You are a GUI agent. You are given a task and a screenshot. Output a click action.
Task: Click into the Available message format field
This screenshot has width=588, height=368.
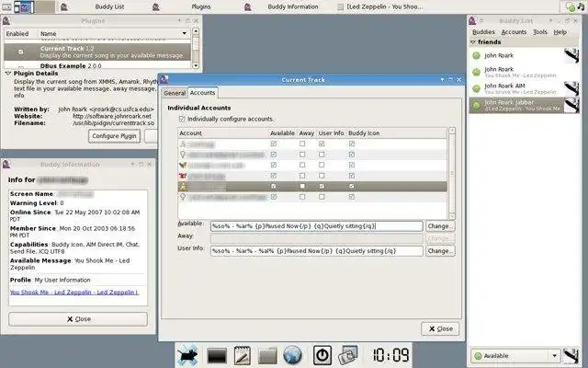pyautogui.click(x=316, y=226)
